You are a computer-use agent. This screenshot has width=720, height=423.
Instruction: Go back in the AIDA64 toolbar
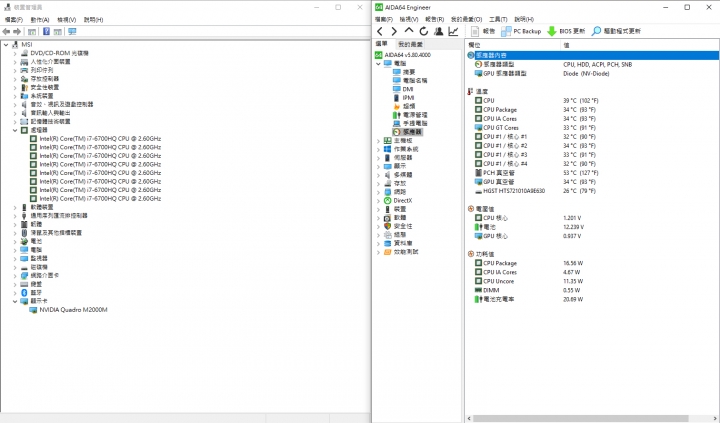[380, 31]
